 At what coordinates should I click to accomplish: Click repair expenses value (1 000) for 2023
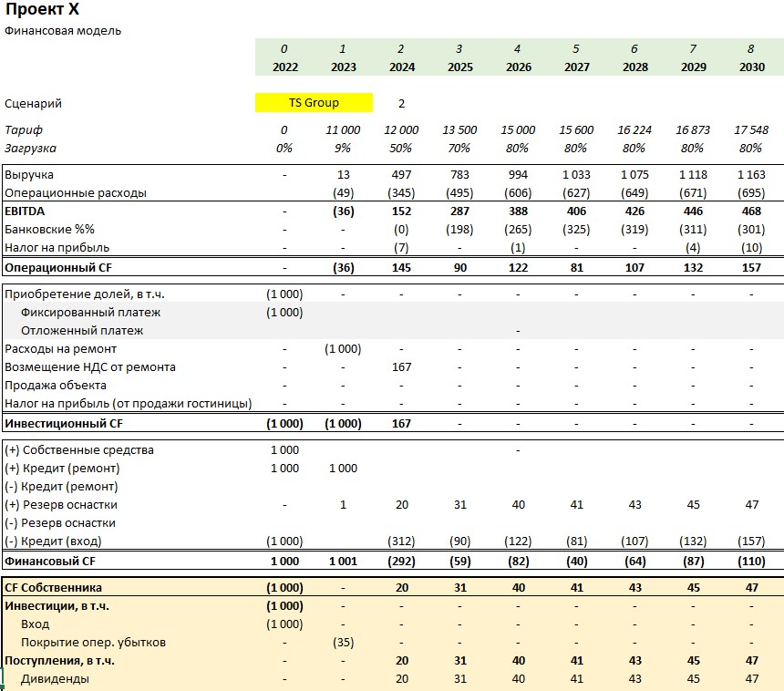pos(343,348)
